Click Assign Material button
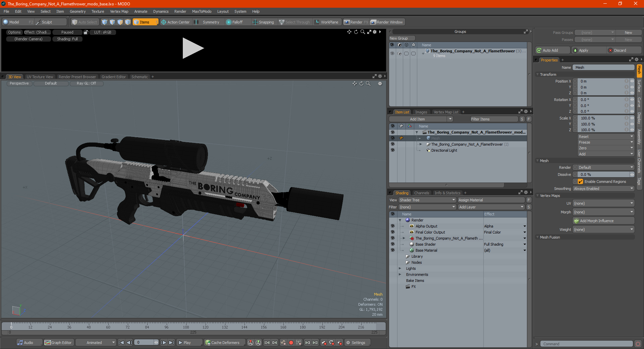 [x=491, y=200]
